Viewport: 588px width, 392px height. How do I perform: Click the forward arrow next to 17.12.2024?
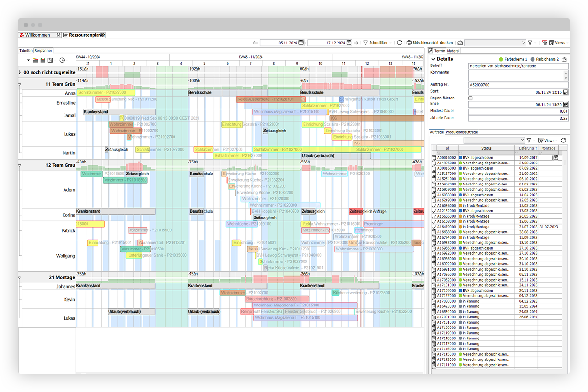pos(355,43)
